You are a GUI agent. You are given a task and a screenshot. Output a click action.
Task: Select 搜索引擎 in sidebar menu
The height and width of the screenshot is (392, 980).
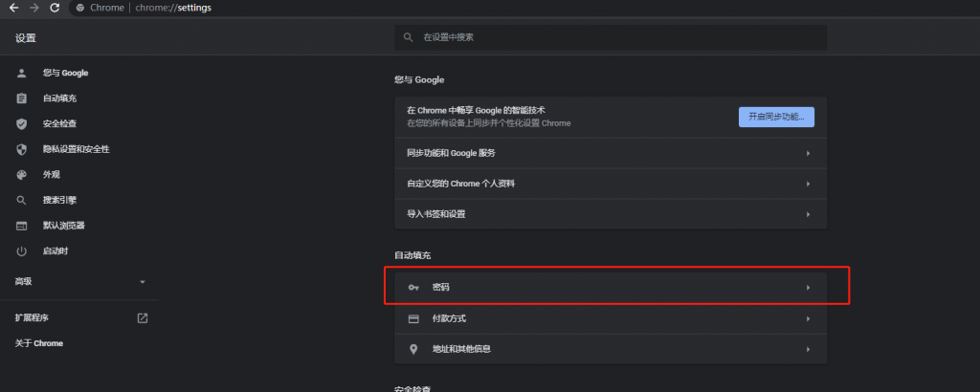coord(59,201)
